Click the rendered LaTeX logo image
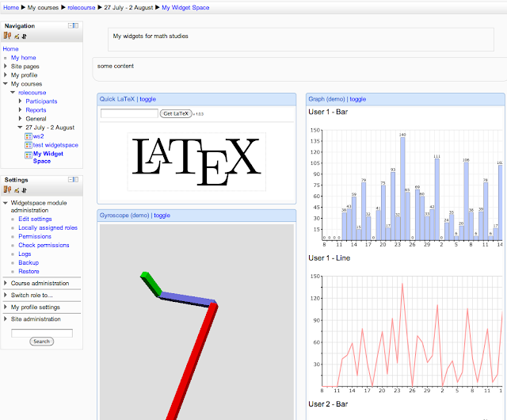Viewport: 507px width, 420px height. pyautogui.click(x=196, y=162)
